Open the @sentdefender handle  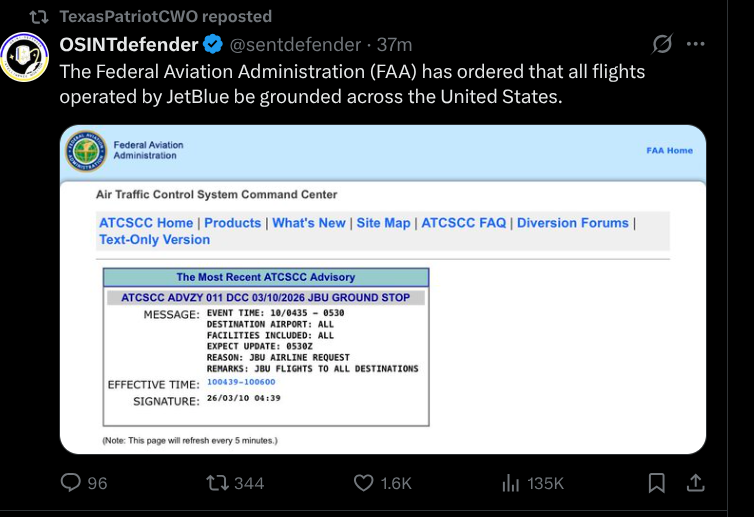[x=295, y=45]
